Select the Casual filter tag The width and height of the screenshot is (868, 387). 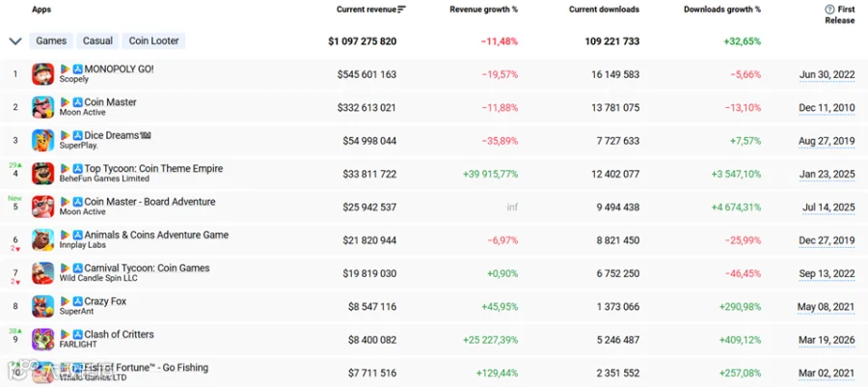pyautogui.click(x=98, y=41)
